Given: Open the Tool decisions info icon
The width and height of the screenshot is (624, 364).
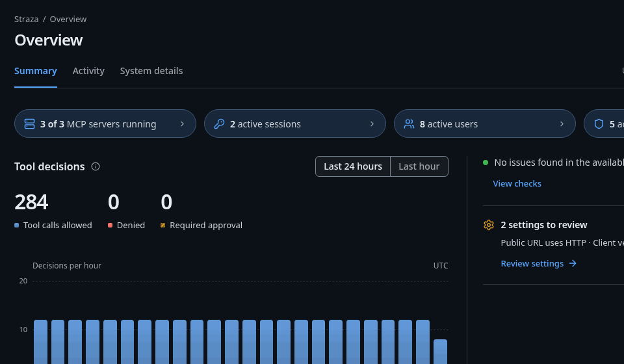Looking at the screenshot, I should 96,166.
